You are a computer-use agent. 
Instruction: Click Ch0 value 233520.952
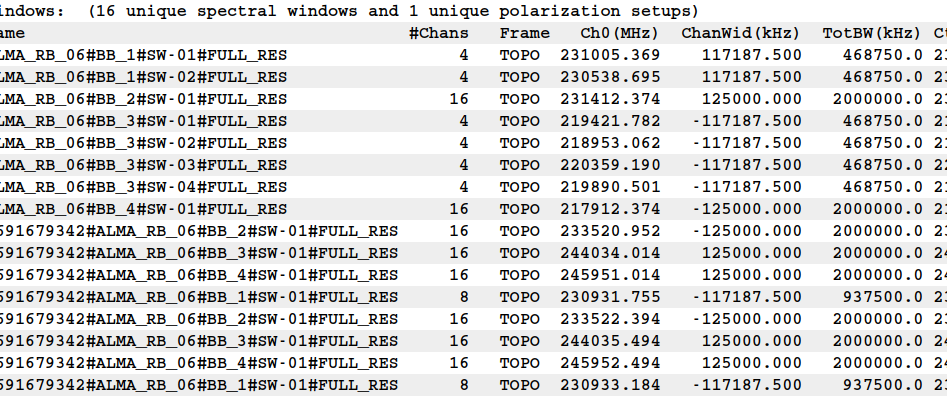pos(610,231)
